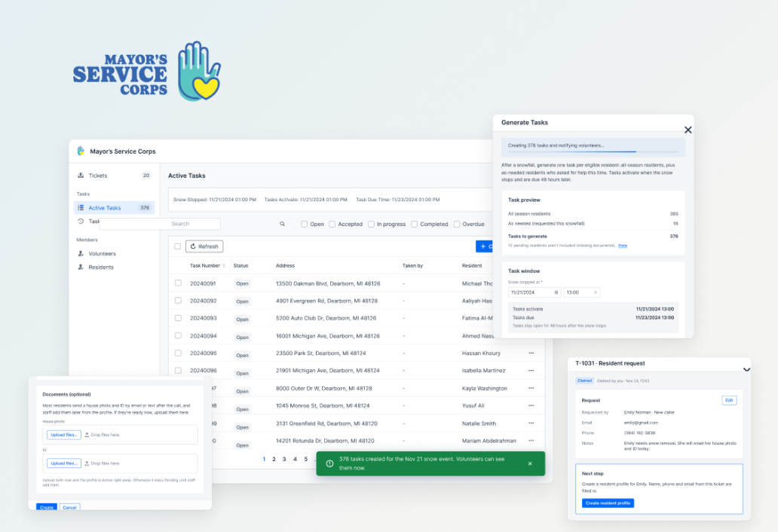
Task: Click the Create button in documents form
Action: click(47, 506)
